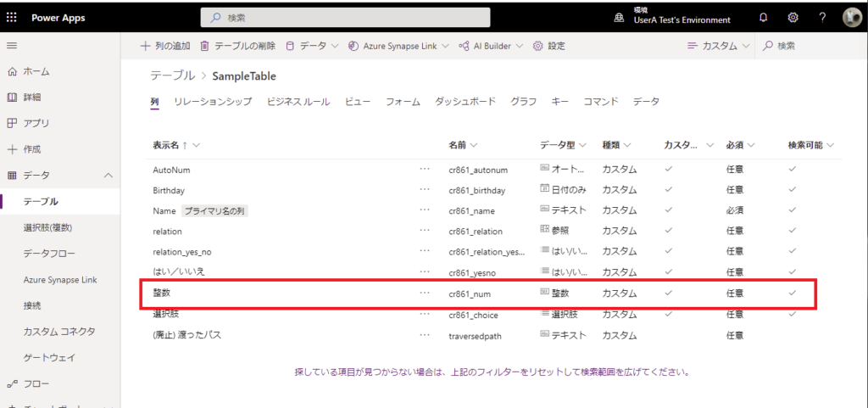This screenshot has width=868, height=408.
Task: Open more options for AutoNum row
Action: coord(425,170)
